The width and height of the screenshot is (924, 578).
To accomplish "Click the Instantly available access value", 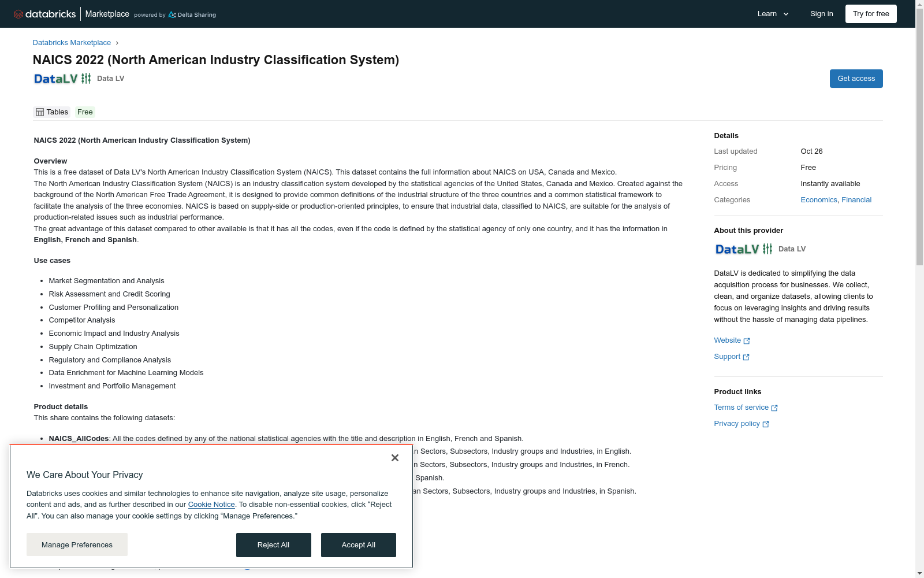I will coord(830,184).
